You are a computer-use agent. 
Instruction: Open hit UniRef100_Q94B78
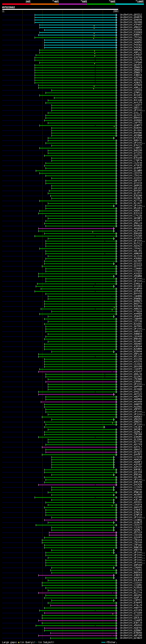point(131,17)
